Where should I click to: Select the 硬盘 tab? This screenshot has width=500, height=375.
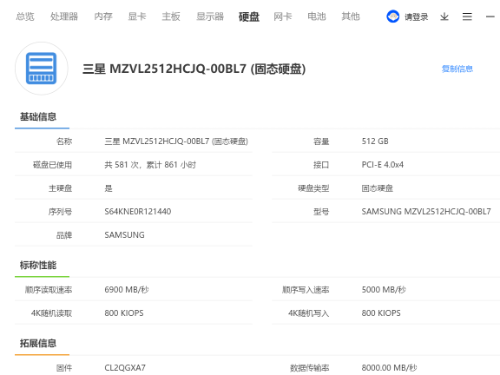(x=249, y=17)
